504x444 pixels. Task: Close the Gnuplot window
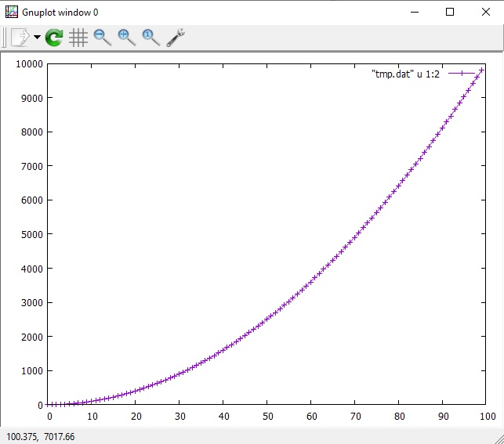tap(485, 12)
